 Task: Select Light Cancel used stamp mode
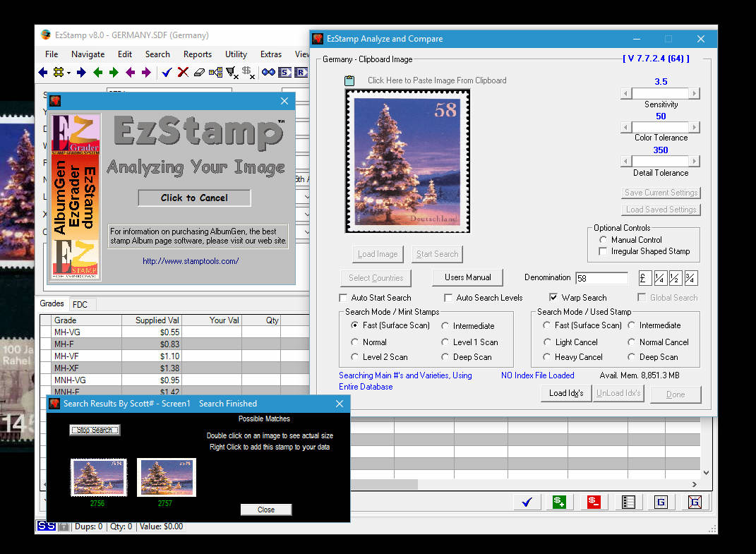point(547,342)
